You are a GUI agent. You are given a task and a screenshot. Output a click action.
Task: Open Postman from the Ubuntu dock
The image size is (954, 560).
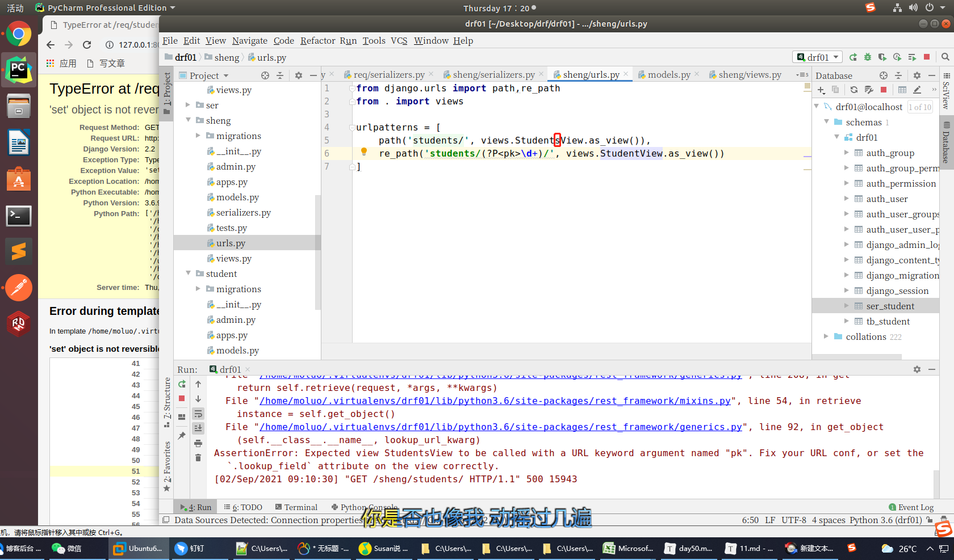tap(19, 288)
